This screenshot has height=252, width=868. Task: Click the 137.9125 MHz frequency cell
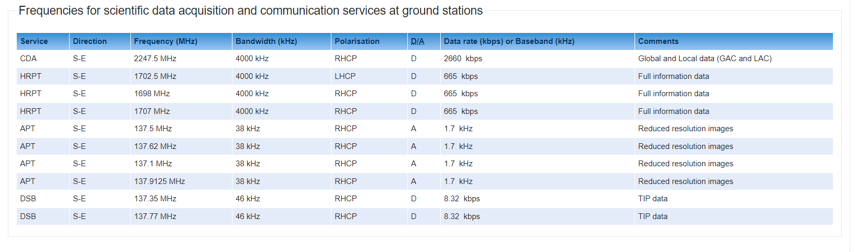(x=160, y=181)
